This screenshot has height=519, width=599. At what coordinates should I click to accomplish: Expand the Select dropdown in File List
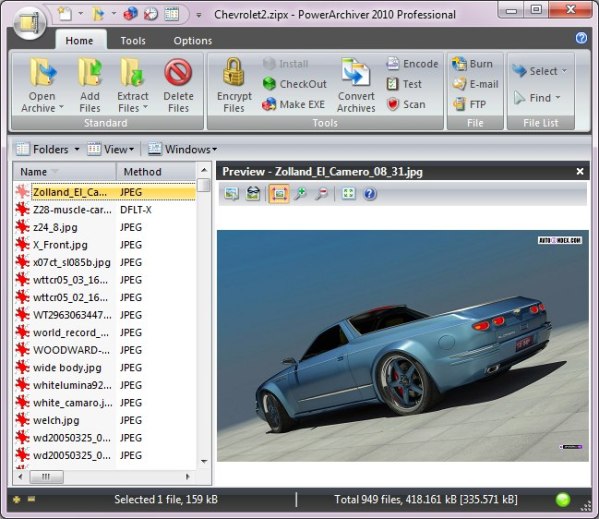pos(540,71)
